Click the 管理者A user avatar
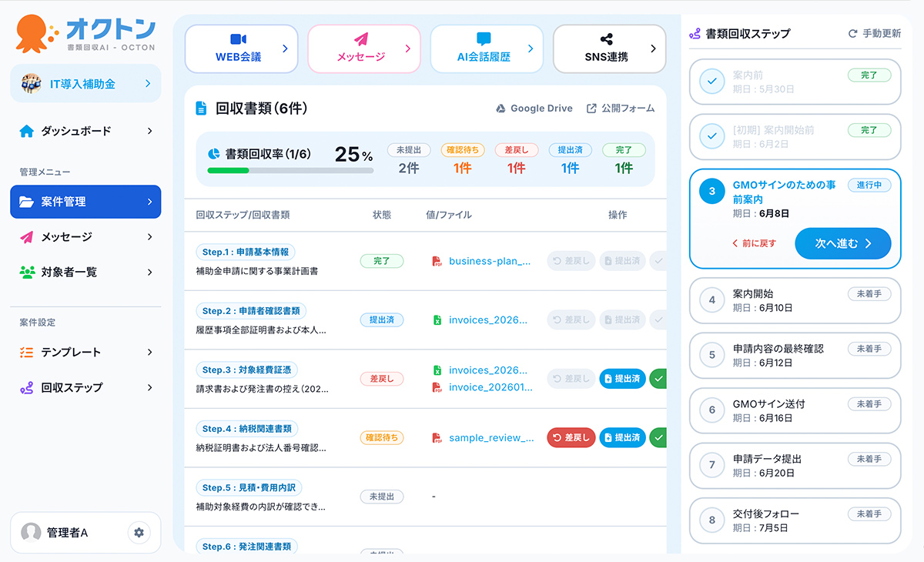Viewport: 924px width, 562px height. click(x=31, y=532)
